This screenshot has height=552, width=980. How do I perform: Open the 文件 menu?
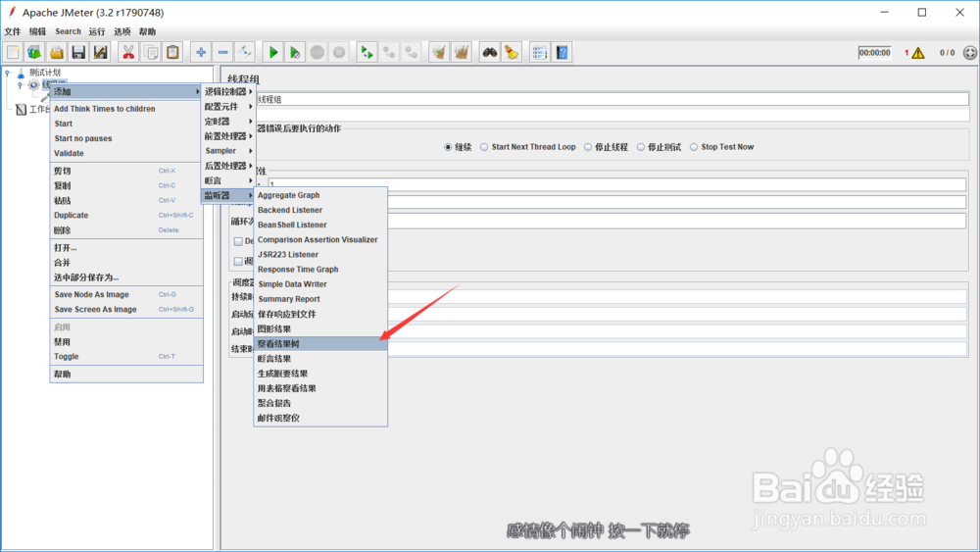click(13, 31)
